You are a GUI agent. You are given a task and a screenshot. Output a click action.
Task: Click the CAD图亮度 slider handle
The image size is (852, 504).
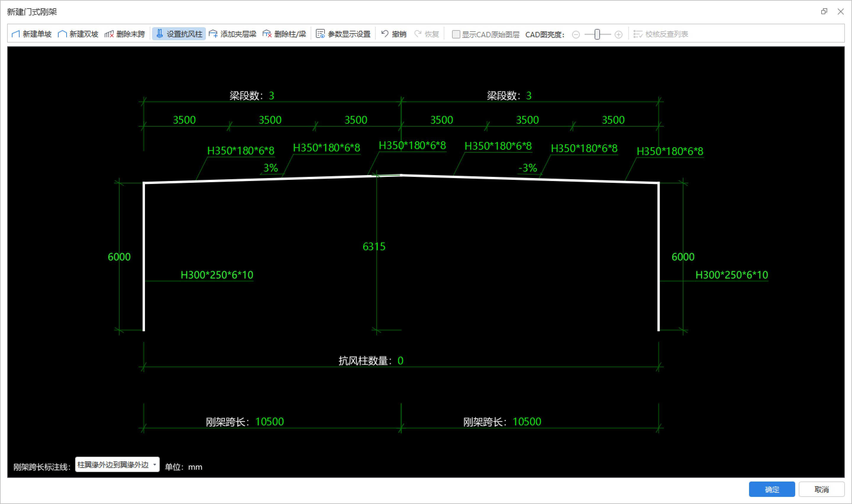597,34
